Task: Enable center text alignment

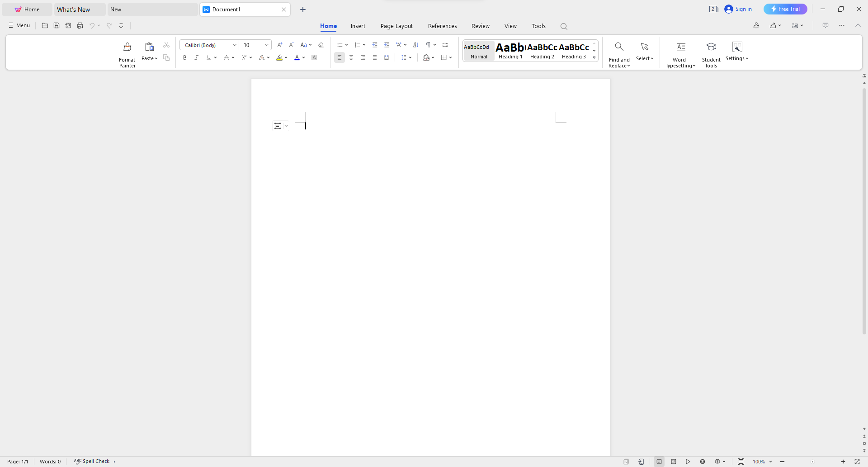Action: click(351, 57)
